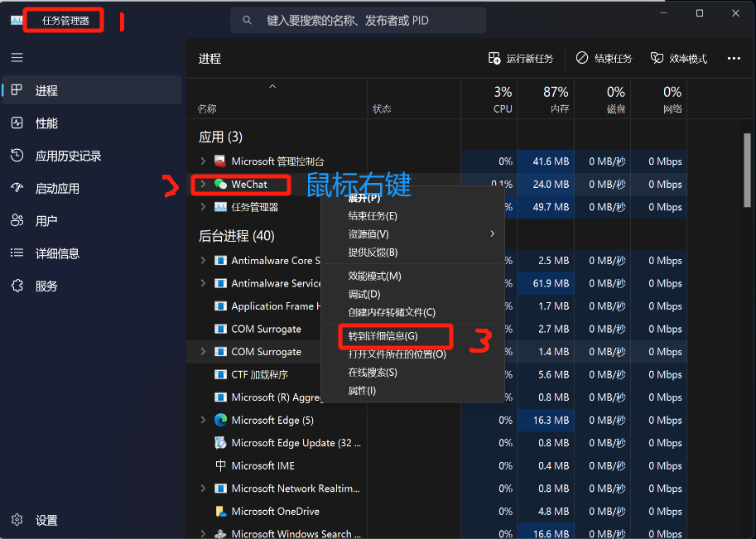Viewport: 756px width, 539px height.
Task: Click the startup apps gauge icon
Action: pyautogui.click(x=17, y=188)
